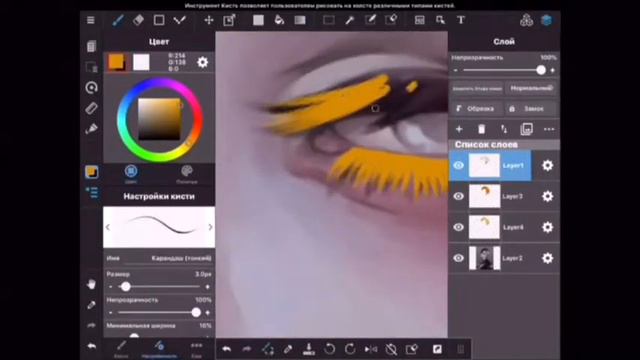Hide Layer4 with its eye icon

tap(458, 227)
